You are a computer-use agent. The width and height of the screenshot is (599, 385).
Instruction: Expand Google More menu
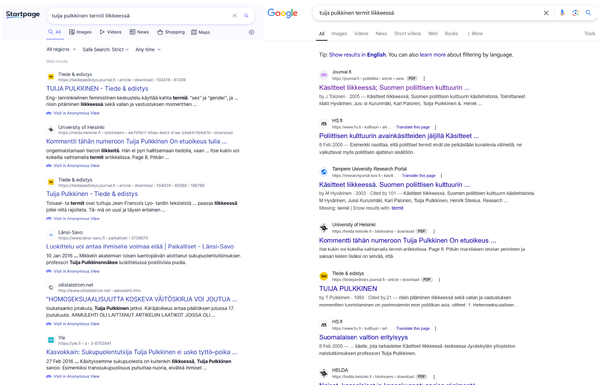click(475, 34)
